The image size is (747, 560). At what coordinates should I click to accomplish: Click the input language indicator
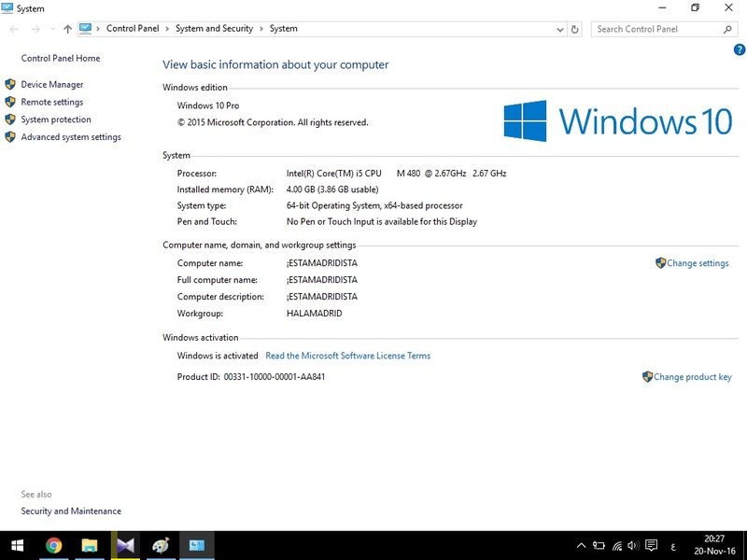click(673, 547)
